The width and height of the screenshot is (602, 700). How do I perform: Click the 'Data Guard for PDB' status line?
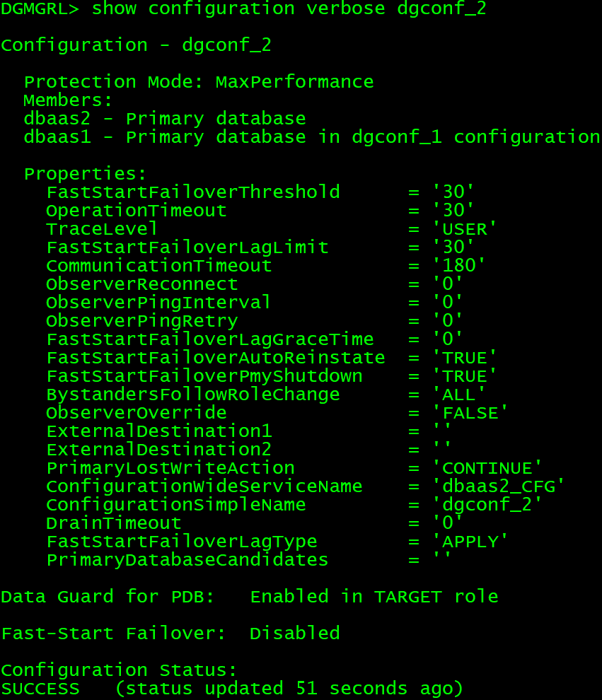pyautogui.click(x=249, y=597)
